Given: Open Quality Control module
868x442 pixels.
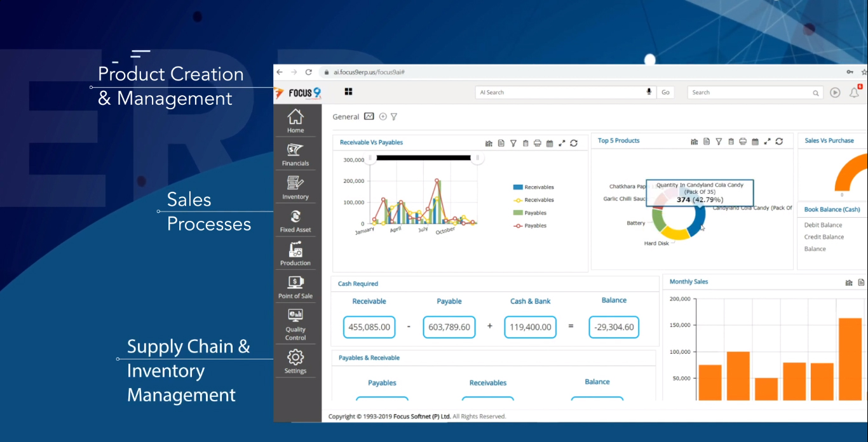Looking at the screenshot, I should [x=295, y=324].
